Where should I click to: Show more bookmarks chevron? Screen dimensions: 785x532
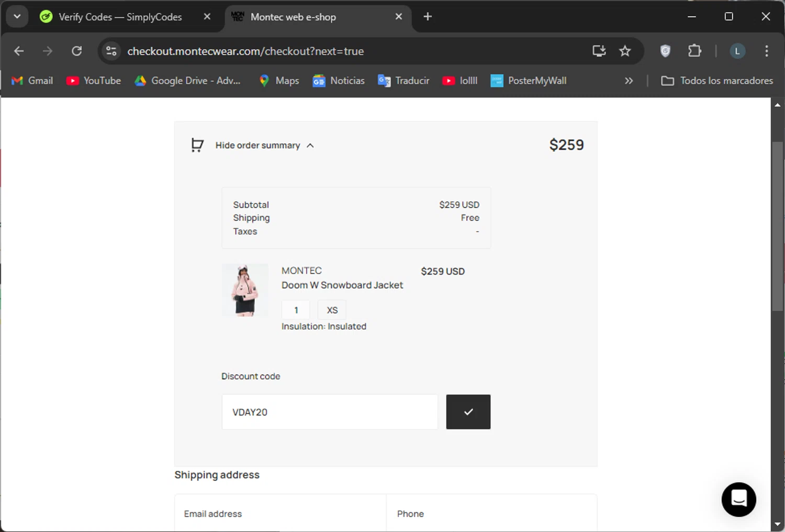pyautogui.click(x=629, y=81)
